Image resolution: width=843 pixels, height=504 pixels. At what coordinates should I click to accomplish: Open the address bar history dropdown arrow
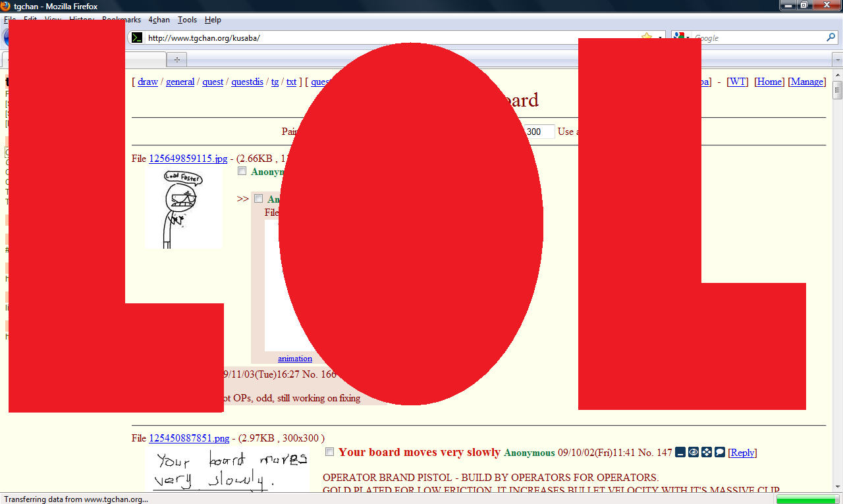pyautogui.click(x=660, y=38)
